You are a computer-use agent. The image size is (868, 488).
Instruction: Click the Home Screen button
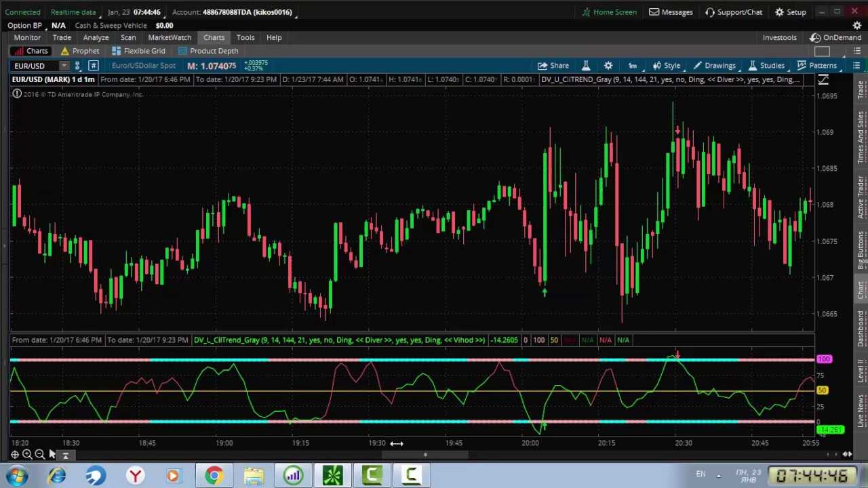(x=608, y=12)
